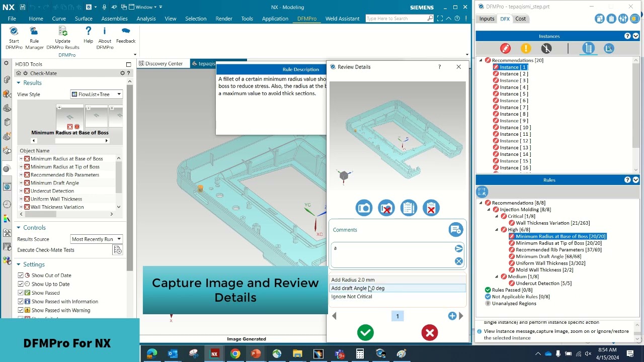This screenshot has width=644, height=362.
Task: Collapse the Injection Molding [8/8] rules node
Action: pyautogui.click(x=489, y=210)
